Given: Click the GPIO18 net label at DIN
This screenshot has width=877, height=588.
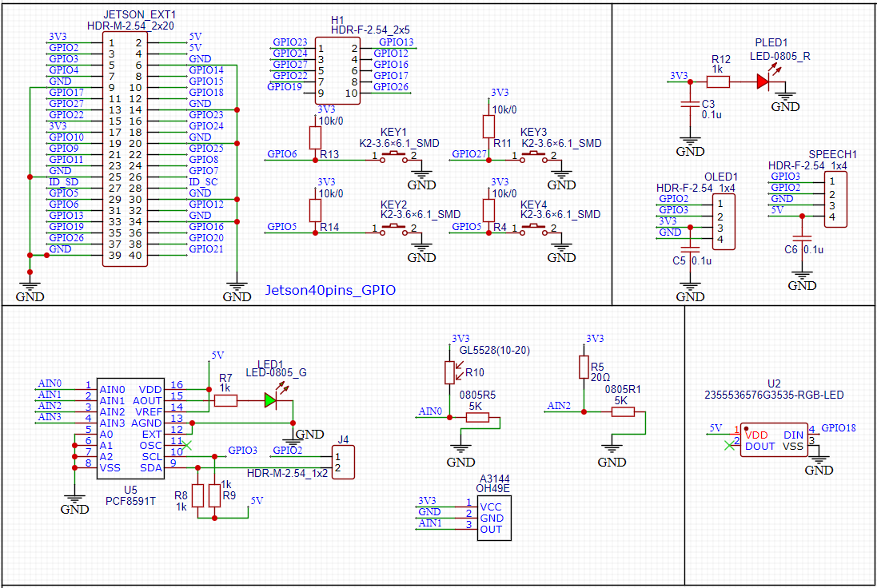Looking at the screenshot, I should [839, 428].
